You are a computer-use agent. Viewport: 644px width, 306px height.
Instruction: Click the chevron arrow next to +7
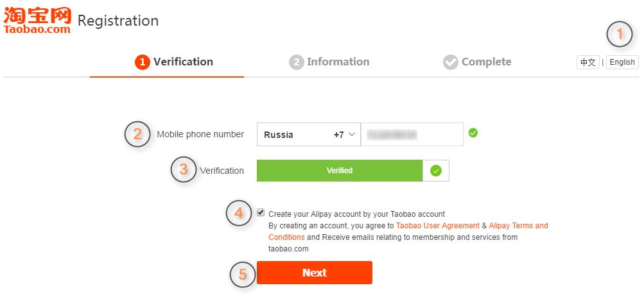pos(352,135)
